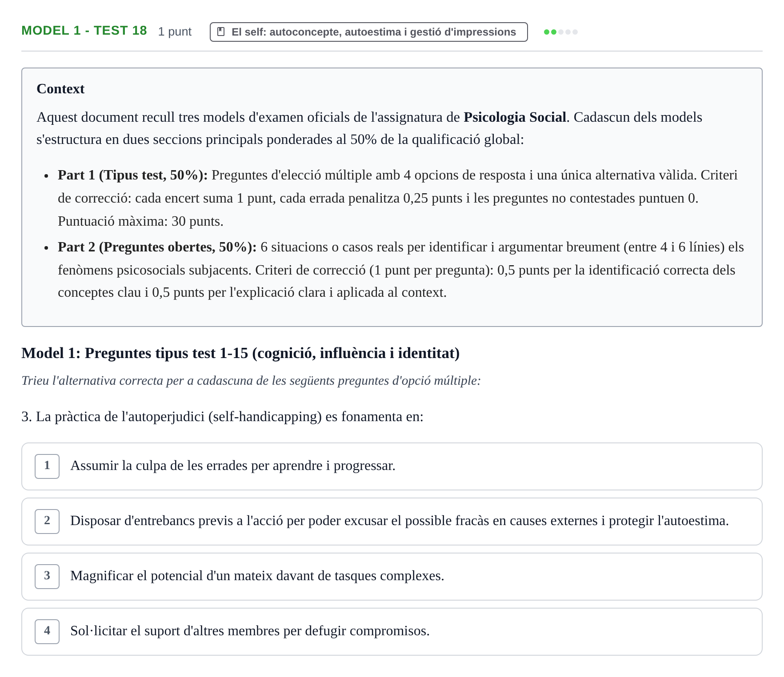Click 'Model 1: Preguntes tipus test 1-15' heading
The height and width of the screenshot is (677, 784).
(x=240, y=353)
